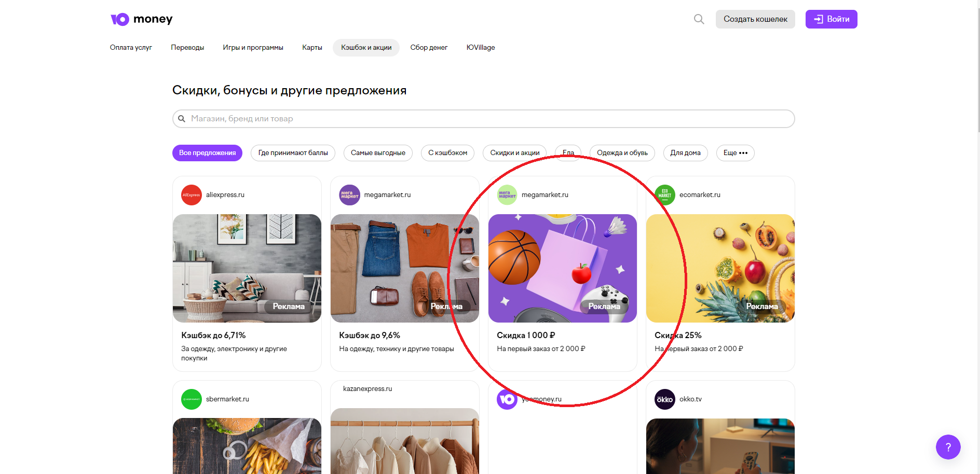The width and height of the screenshot is (980, 474).
Task: Open Карты menu item
Action: tap(312, 48)
